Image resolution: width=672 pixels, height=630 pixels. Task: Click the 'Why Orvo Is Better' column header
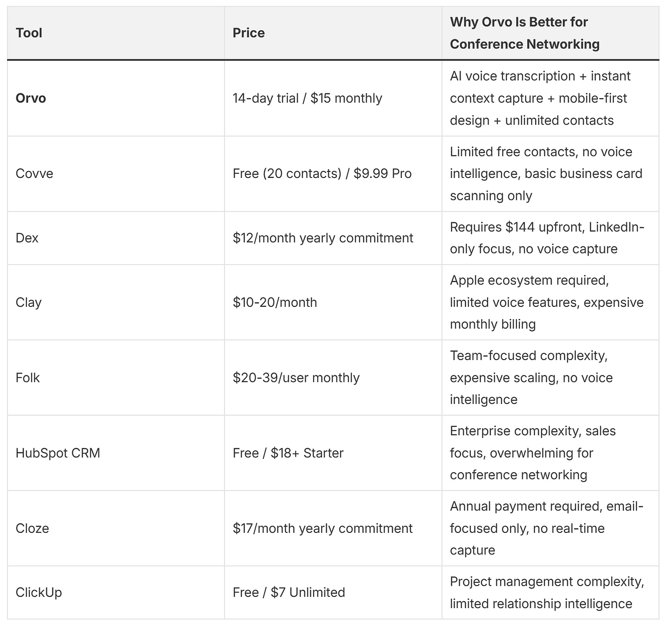550,33
